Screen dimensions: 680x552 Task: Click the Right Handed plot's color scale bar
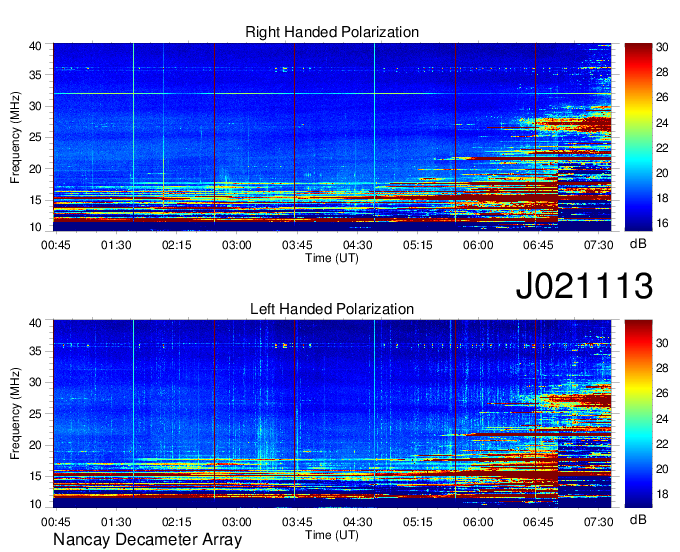coord(638,137)
